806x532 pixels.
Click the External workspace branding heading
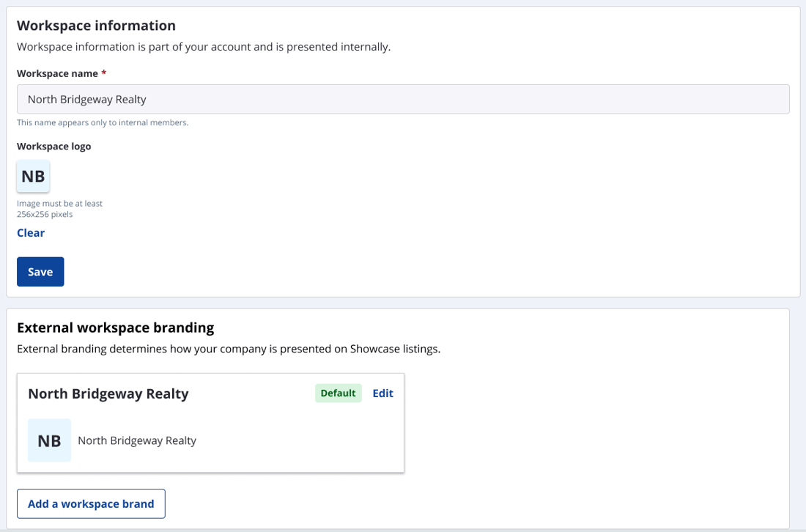click(x=115, y=328)
